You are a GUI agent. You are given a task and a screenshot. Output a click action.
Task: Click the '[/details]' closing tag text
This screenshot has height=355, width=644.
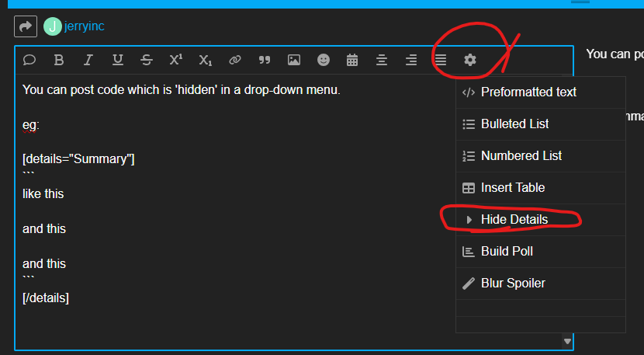click(x=46, y=298)
